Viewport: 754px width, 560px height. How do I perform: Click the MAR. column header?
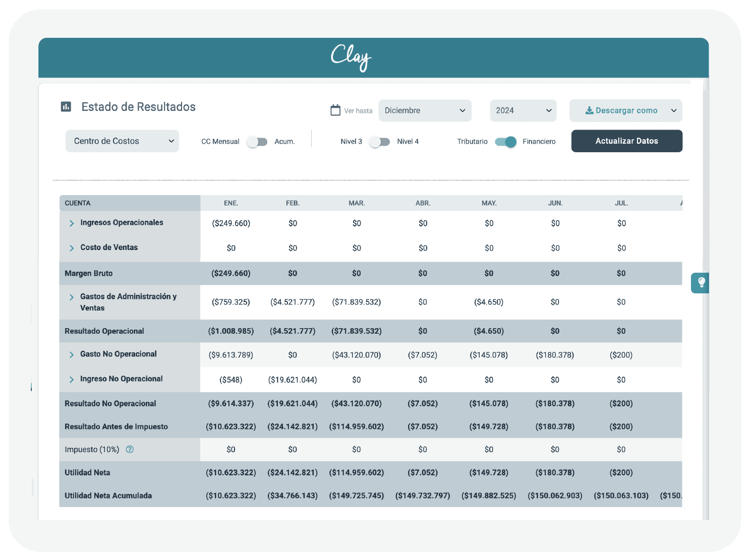[357, 203]
